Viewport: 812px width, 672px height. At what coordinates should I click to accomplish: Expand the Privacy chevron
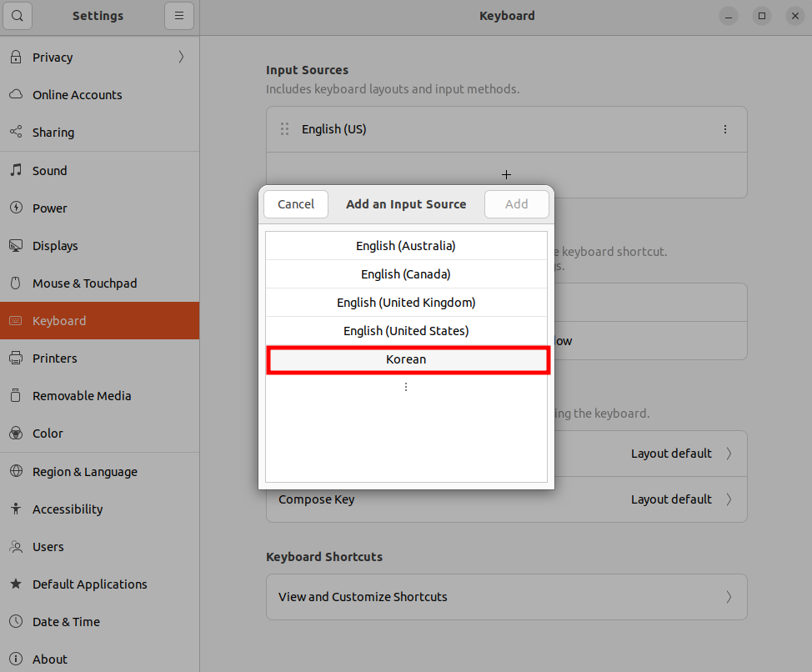coord(181,57)
